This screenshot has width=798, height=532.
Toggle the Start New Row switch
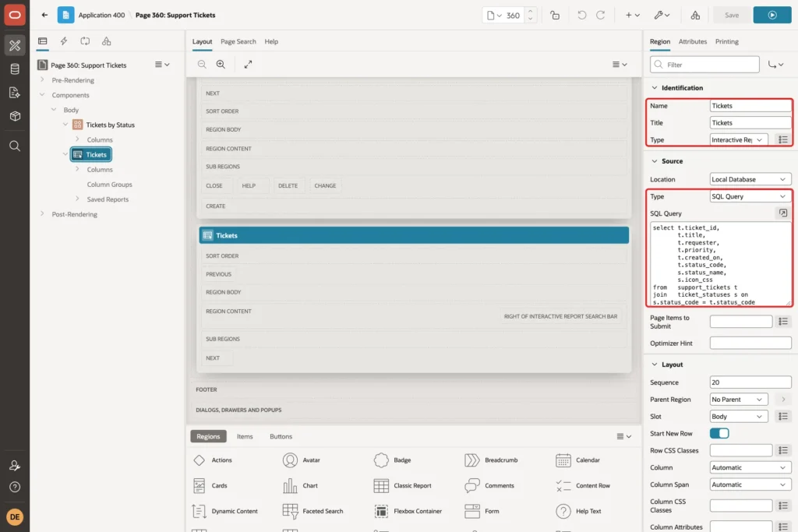coord(719,433)
